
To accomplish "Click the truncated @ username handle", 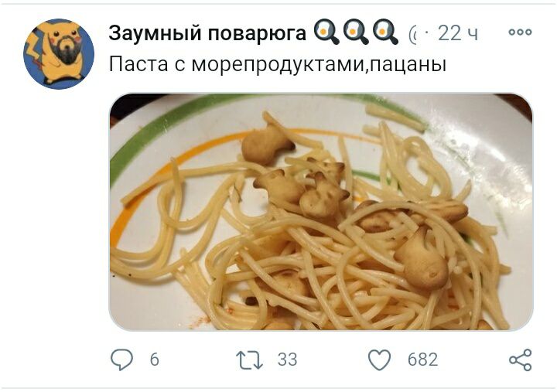I will (413, 35).
